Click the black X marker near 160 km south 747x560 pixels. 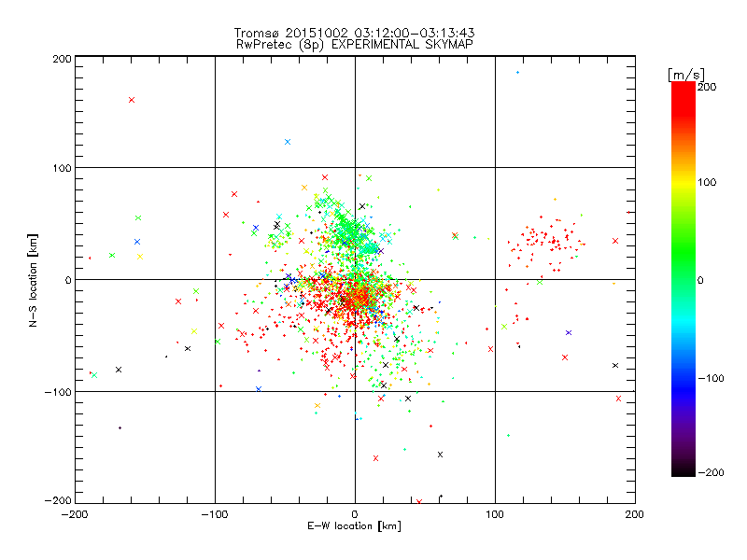440,455
